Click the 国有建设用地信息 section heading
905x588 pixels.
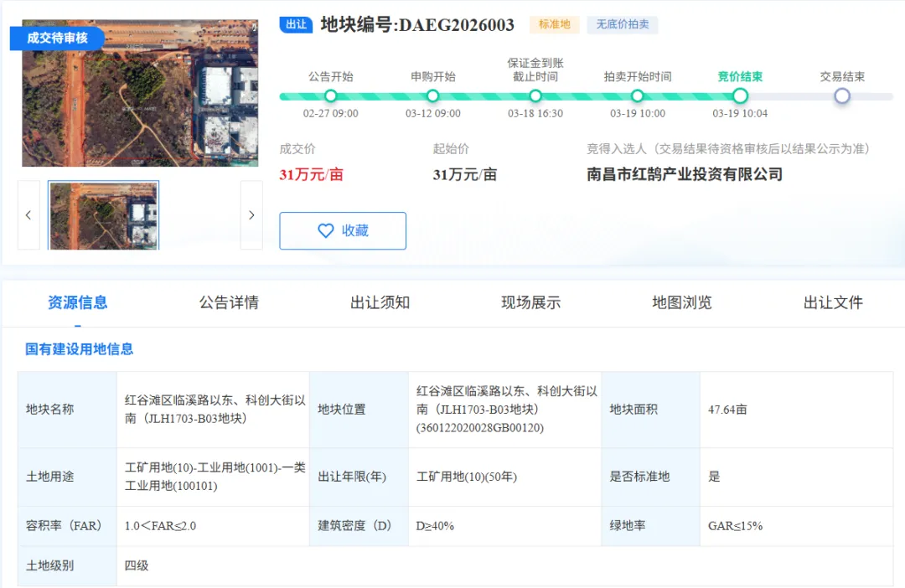click(x=79, y=349)
